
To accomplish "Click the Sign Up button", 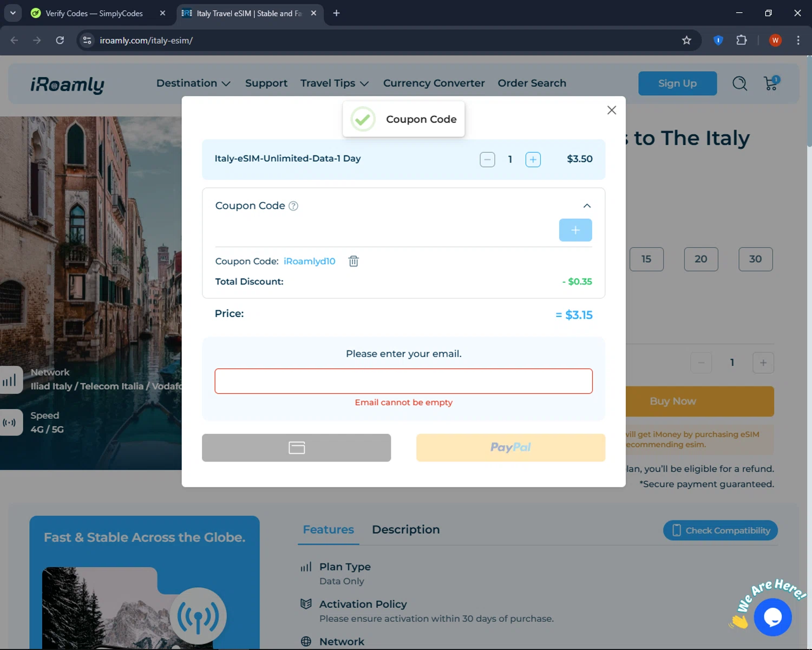I will tap(678, 83).
